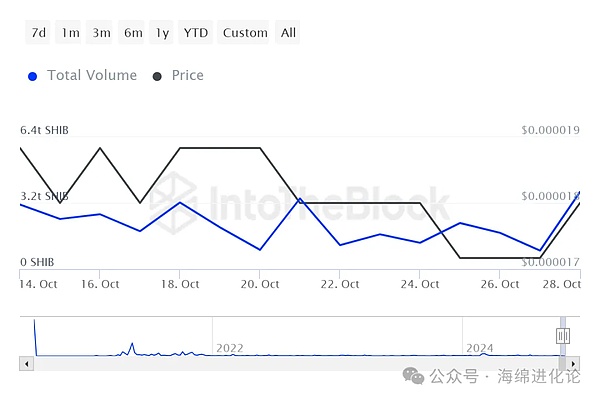The width and height of the screenshot is (600, 400).
Task: Click the WeChat logo icon in the watermark
Action: [414, 376]
